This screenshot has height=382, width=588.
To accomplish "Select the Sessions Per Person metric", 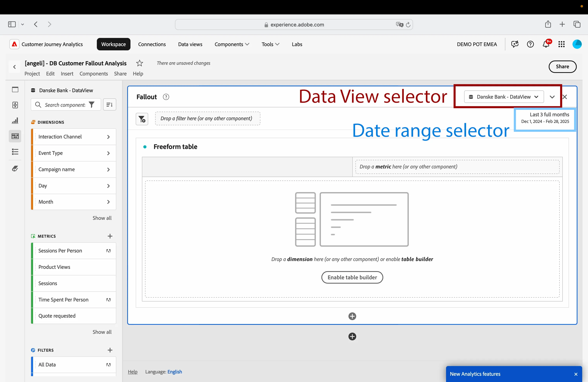I will 74,251.
